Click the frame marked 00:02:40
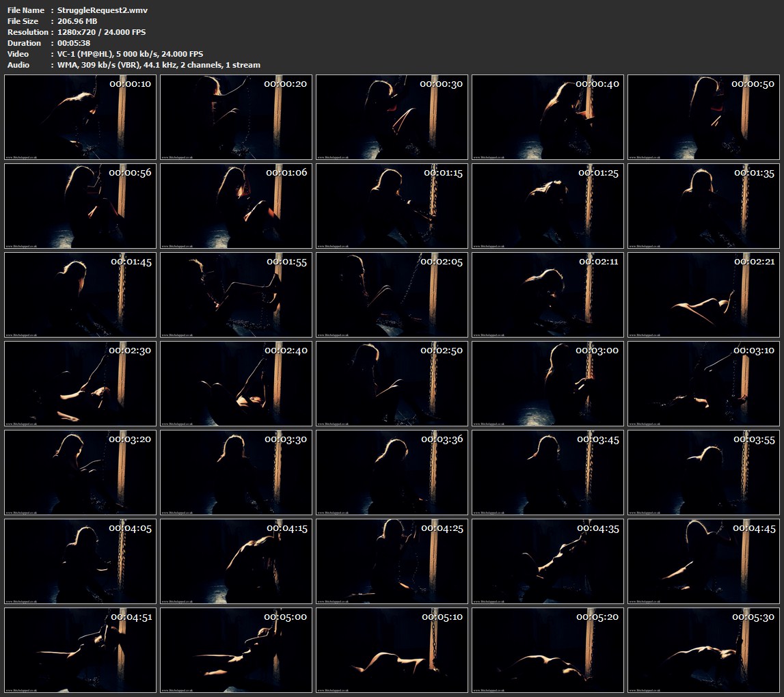 236,383
